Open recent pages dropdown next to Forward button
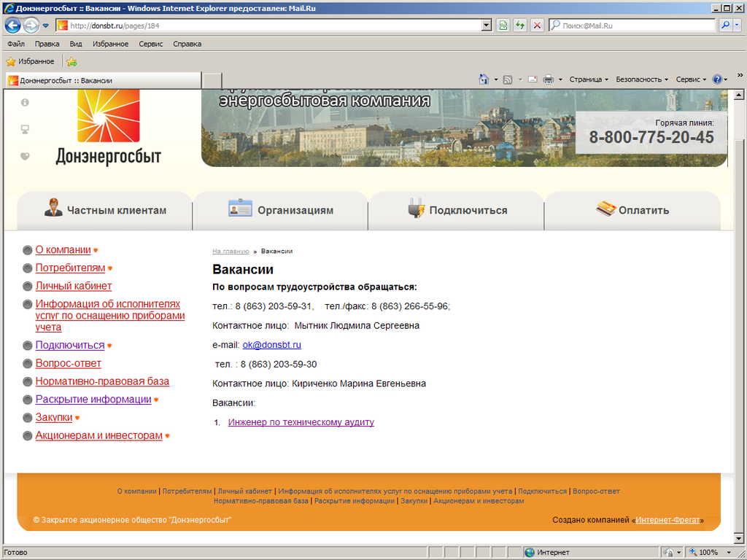This screenshot has height=560, width=747. (46, 26)
